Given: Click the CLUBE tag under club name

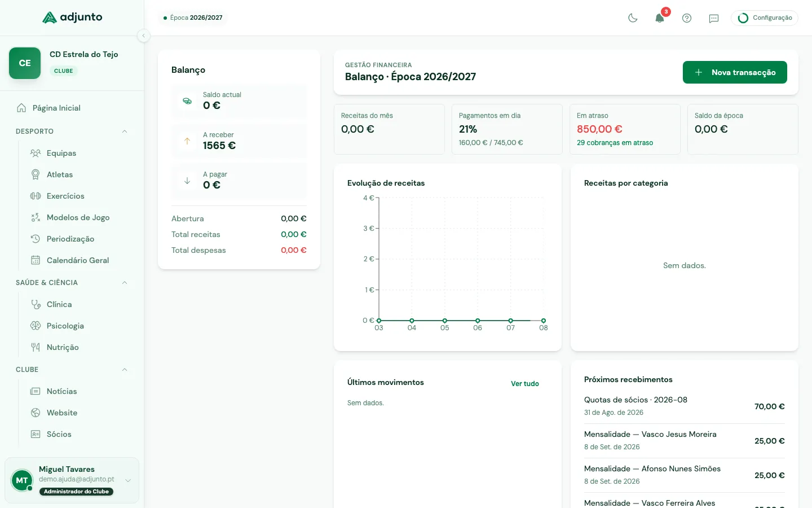Looking at the screenshot, I should click(64, 71).
